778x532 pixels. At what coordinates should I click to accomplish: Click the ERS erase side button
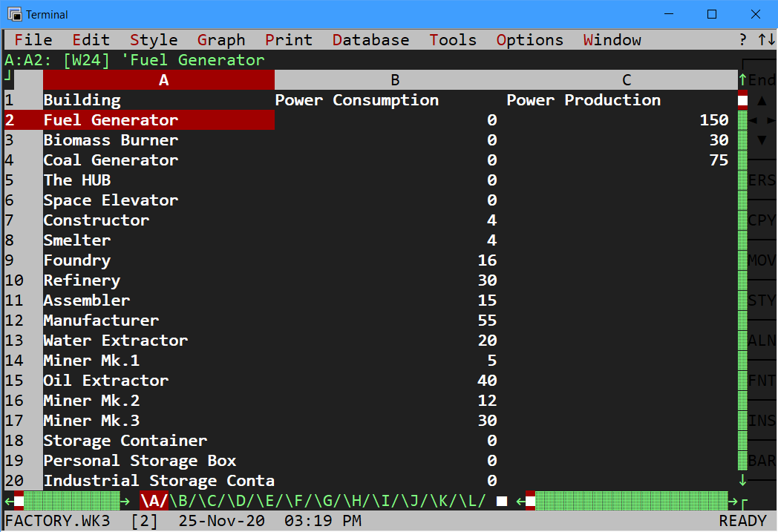[x=762, y=180]
